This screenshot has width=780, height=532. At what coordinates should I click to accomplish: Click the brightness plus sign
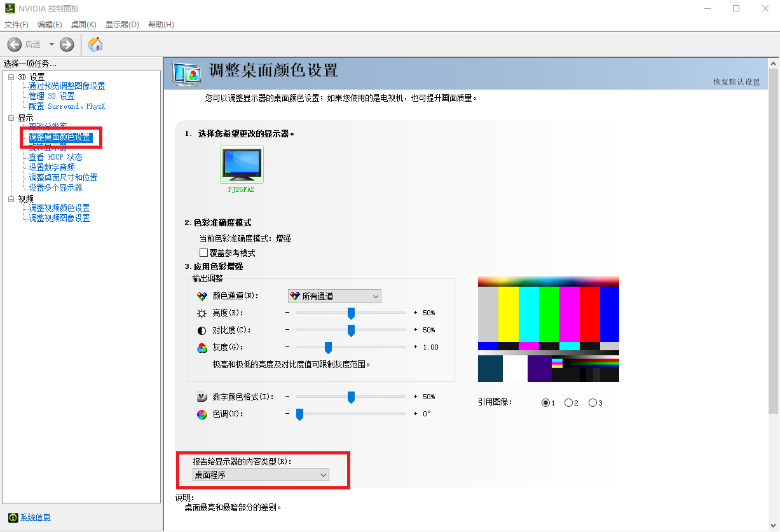(x=416, y=313)
